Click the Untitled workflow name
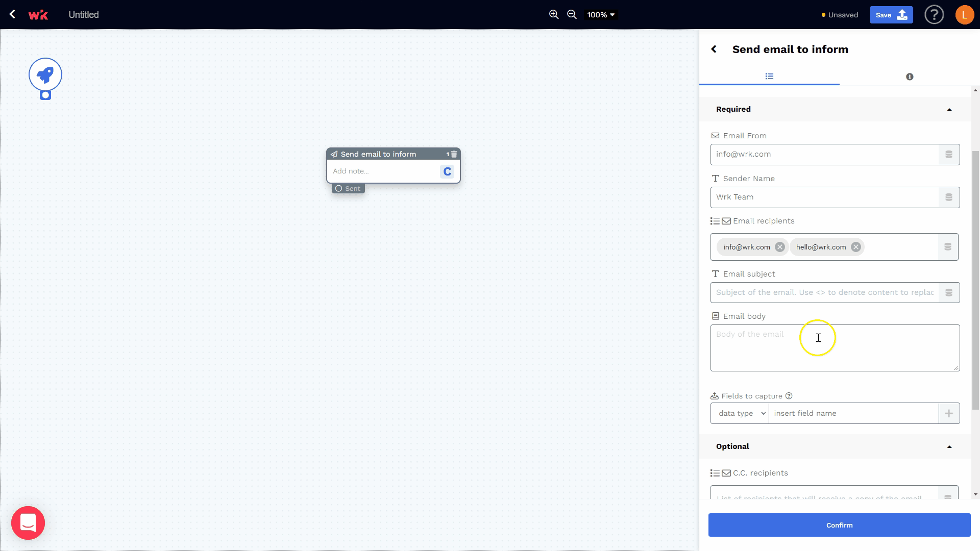 click(x=84, y=15)
